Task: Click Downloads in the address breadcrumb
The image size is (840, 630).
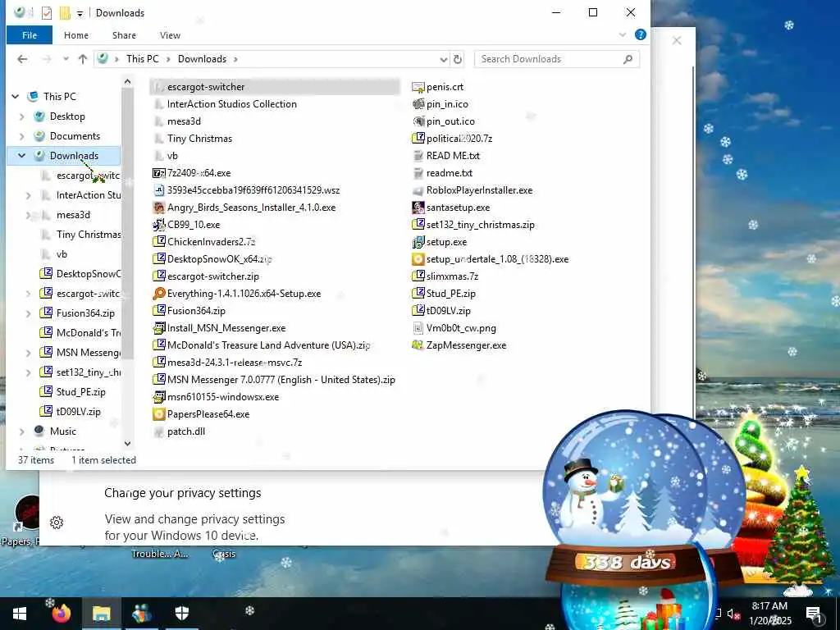Action: [202, 59]
